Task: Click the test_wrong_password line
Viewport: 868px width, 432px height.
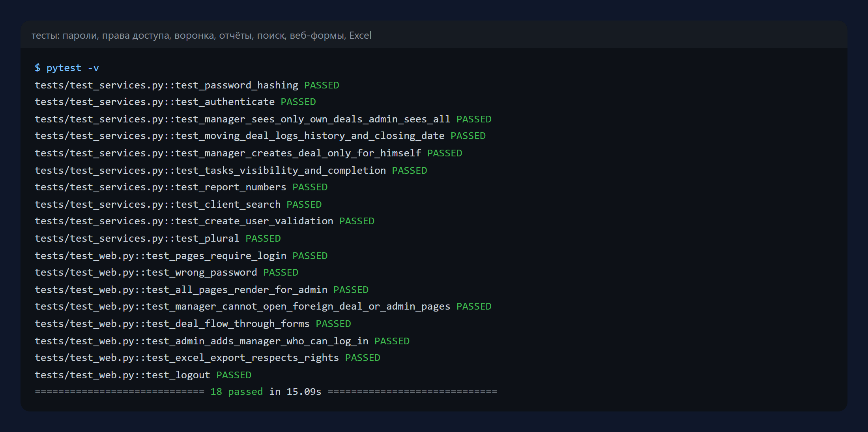Action: (x=166, y=272)
